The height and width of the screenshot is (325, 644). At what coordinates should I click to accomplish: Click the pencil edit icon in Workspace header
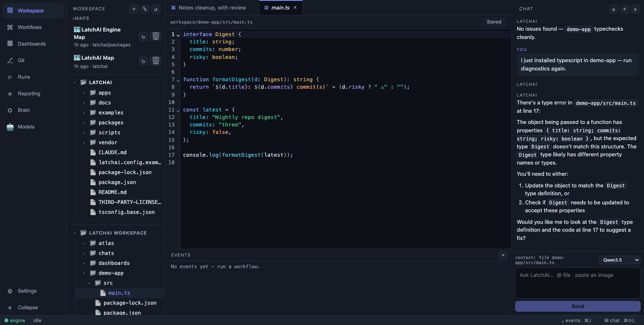[x=145, y=9]
